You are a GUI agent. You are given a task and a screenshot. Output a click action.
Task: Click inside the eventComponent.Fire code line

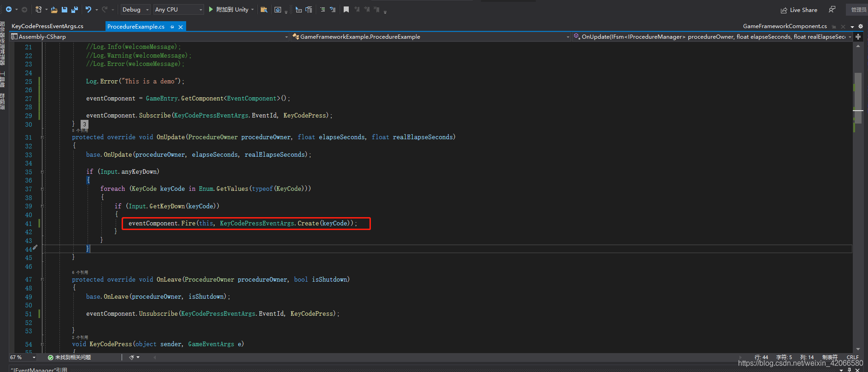(x=242, y=224)
